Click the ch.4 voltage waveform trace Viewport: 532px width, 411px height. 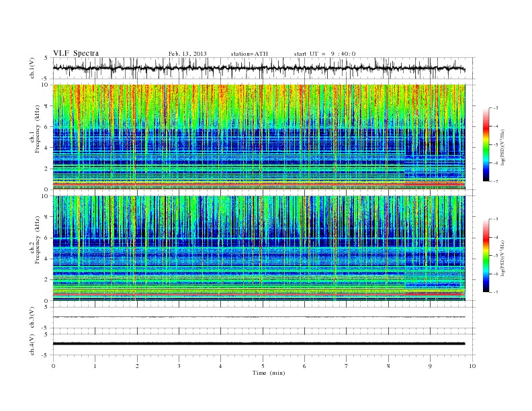(259, 344)
